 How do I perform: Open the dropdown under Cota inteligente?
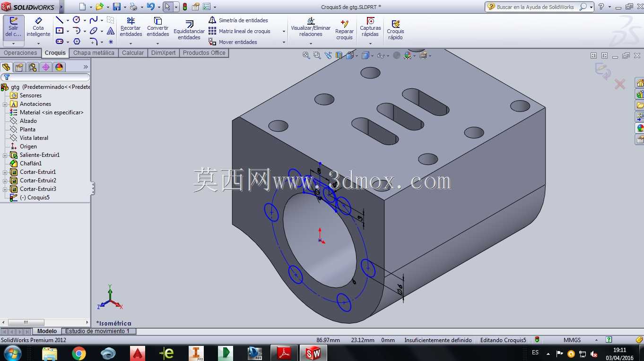tap(38, 43)
